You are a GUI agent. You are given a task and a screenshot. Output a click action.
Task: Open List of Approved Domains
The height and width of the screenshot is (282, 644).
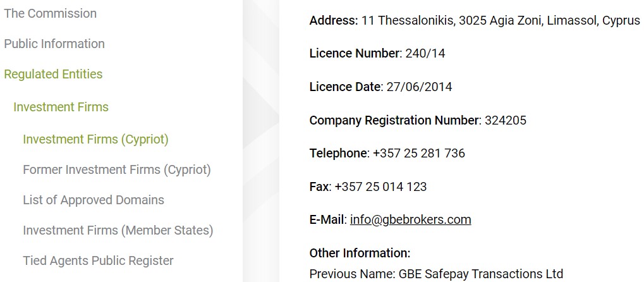click(94, 200)
